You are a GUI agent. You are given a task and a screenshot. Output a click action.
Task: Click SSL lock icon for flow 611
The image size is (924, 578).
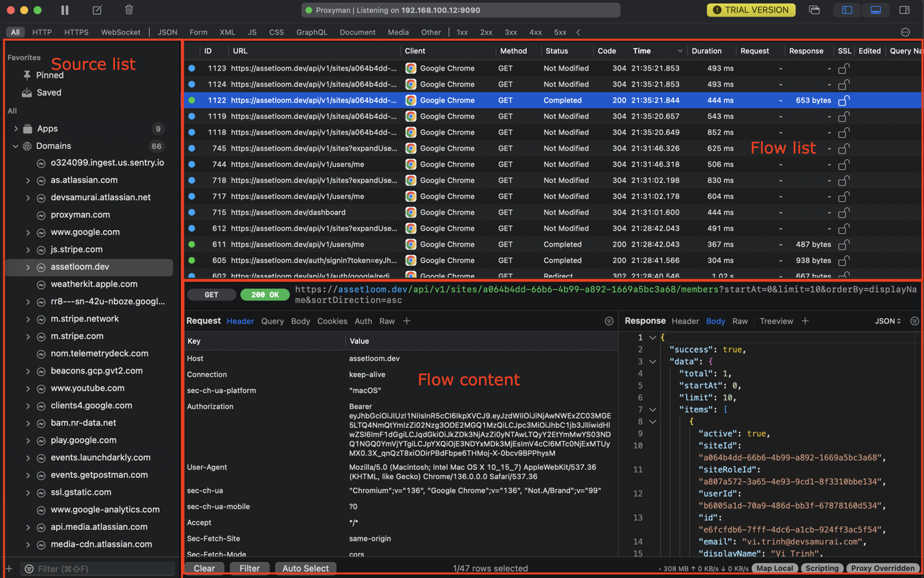point(844,244)
